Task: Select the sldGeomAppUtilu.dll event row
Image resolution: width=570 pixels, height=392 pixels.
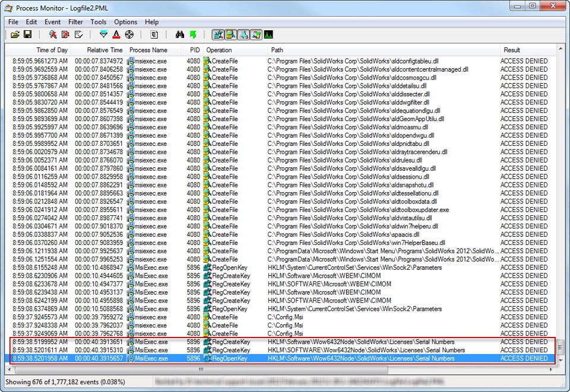Action: tap(280, 119)
